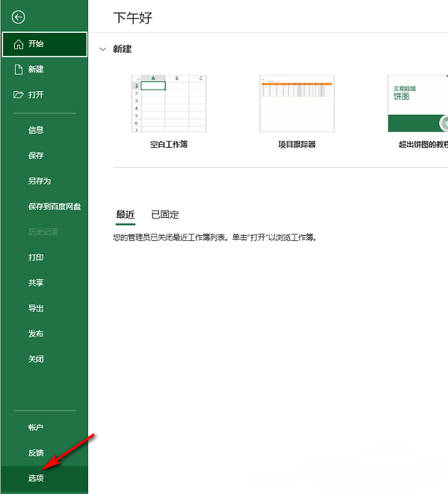The height and width of the screenshot is (494, 448).
Task: Select 保存 in the sidebar
Action: 36,156
